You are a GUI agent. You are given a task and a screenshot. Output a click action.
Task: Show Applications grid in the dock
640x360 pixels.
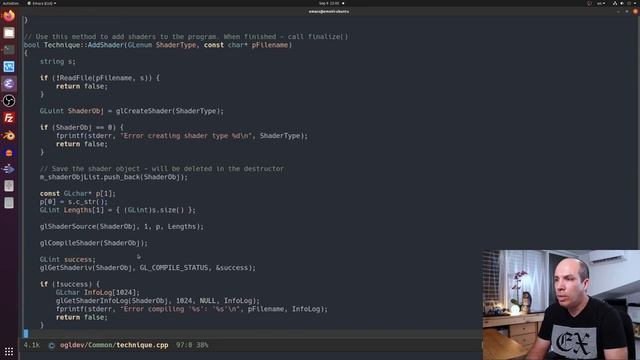tap(9, 351)
